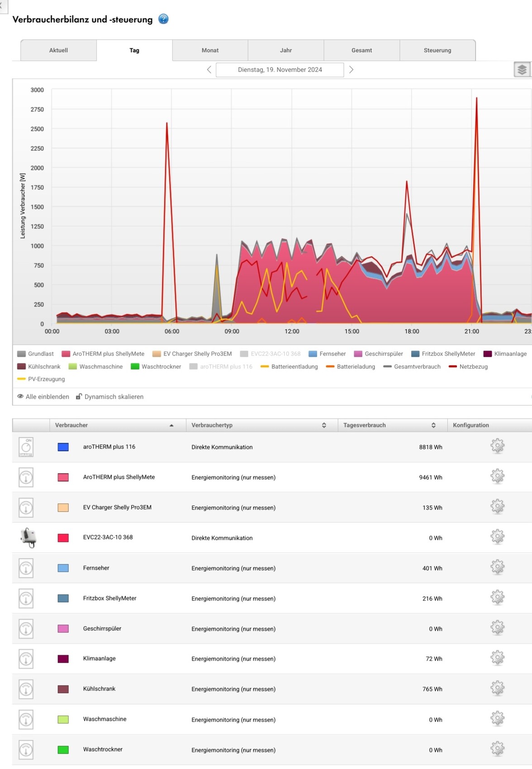The image size is (532, 769).
Task: Click the date field showing Dienstag, 19. November 2024
Action: pyautogui.click(x=280, y=70)
